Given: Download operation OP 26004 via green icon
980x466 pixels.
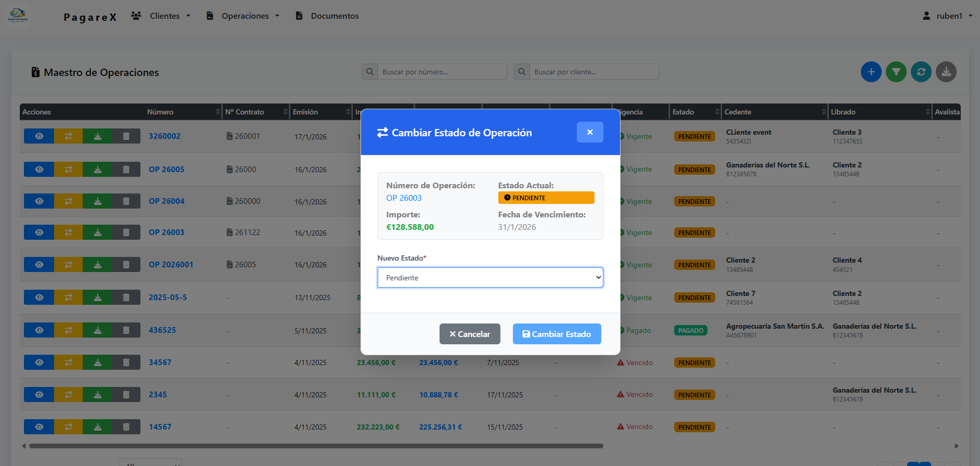Looking at the screenshot, I should 97,201.
